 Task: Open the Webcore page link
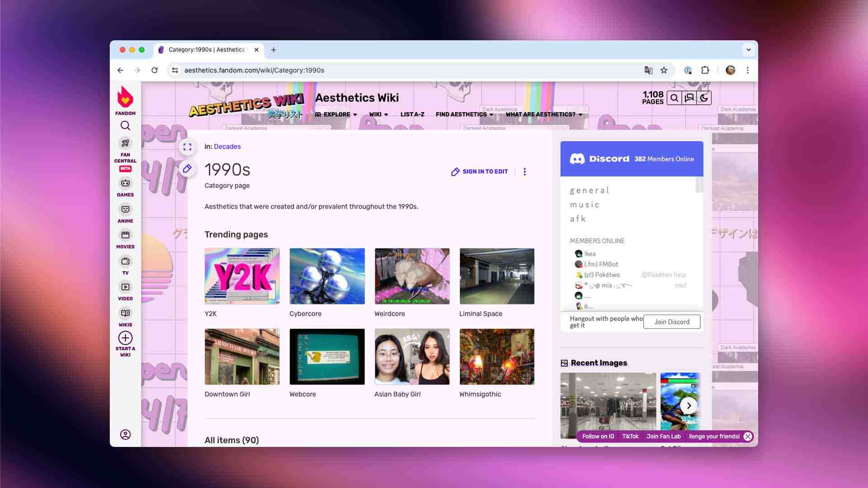click(x=302, y=394)
